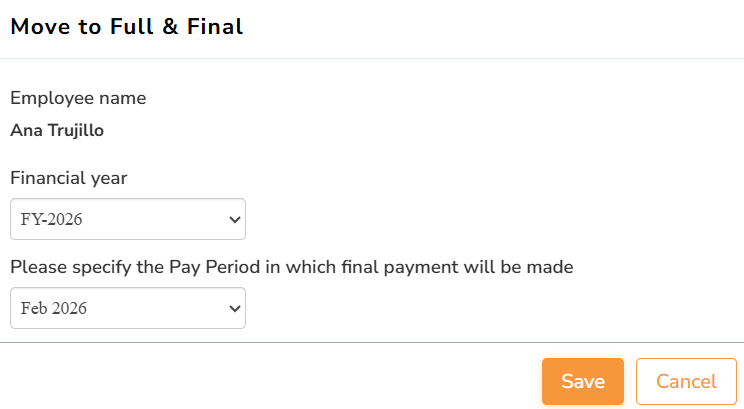Image resolution: width=744 pixels, height=409 pixels.
Task: Click the chevron arrow beside Feb 2026
Action: (235, 308)
